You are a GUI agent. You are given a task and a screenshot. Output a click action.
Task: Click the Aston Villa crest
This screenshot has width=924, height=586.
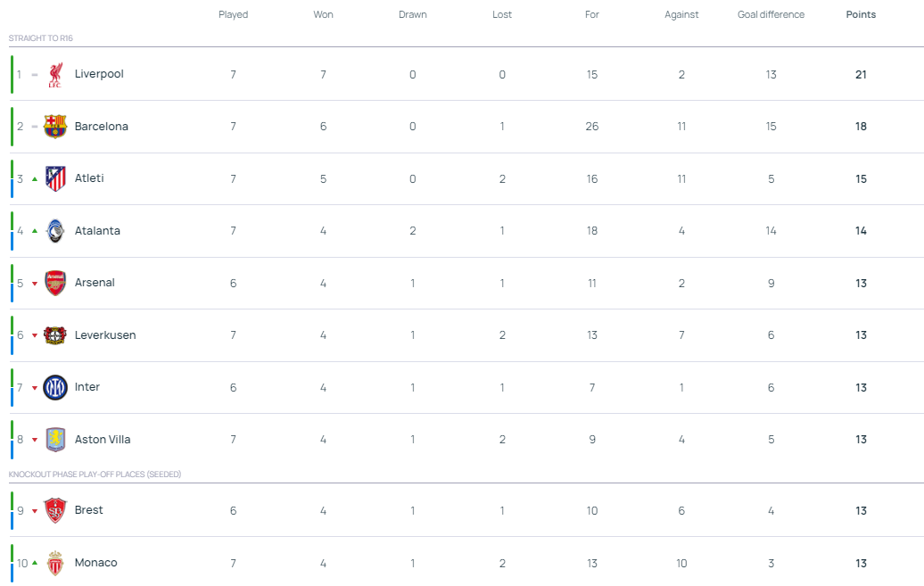(55, 440)
